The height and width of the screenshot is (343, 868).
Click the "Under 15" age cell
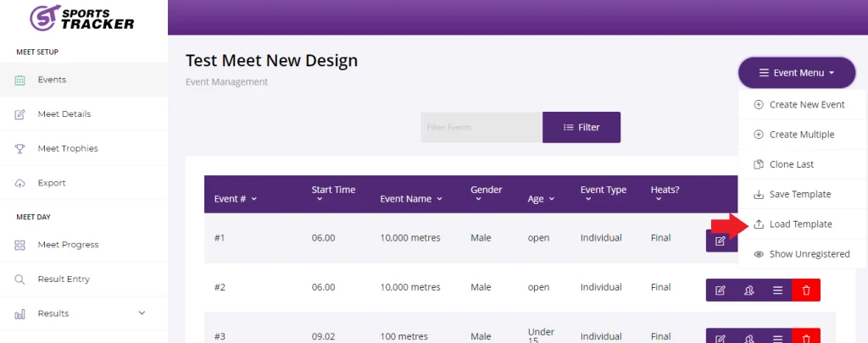coord(541,335)
